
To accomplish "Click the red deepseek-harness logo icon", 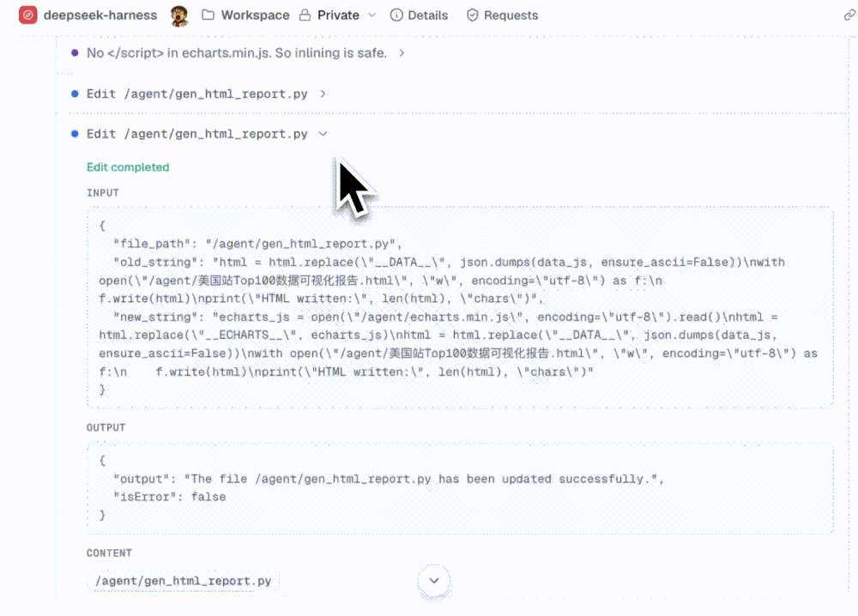I will 28,15.
